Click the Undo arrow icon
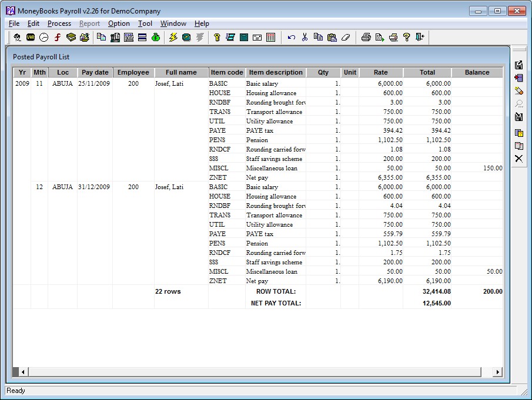Screen dimensions: 532x400 [x=291, y=38]
